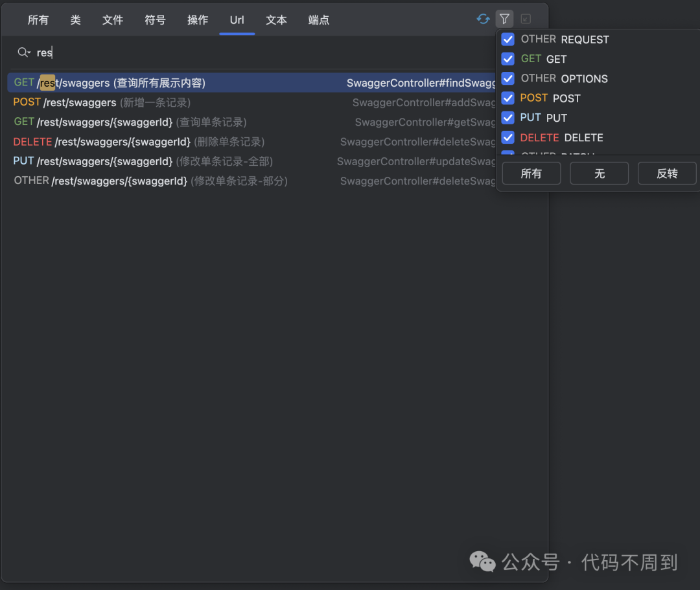Toggle the REQUEST filter checkbox
Image resolution: width=700 pixels, height=590 pixels.
pos(507,39)
